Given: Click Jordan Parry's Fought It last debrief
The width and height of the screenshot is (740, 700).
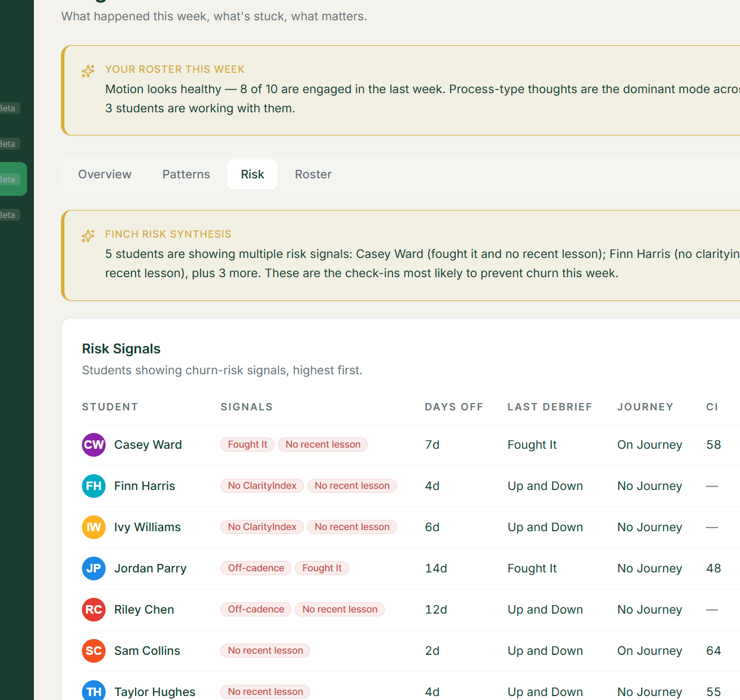Looking at the screenshot, I should click(532, 568).
